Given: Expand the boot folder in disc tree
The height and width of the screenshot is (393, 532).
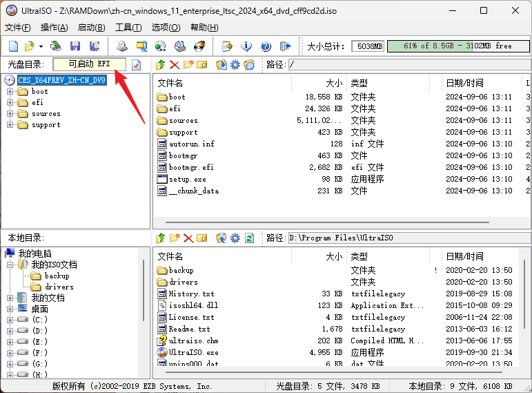Looking at the screenshot, I should [x=10, y=91].
